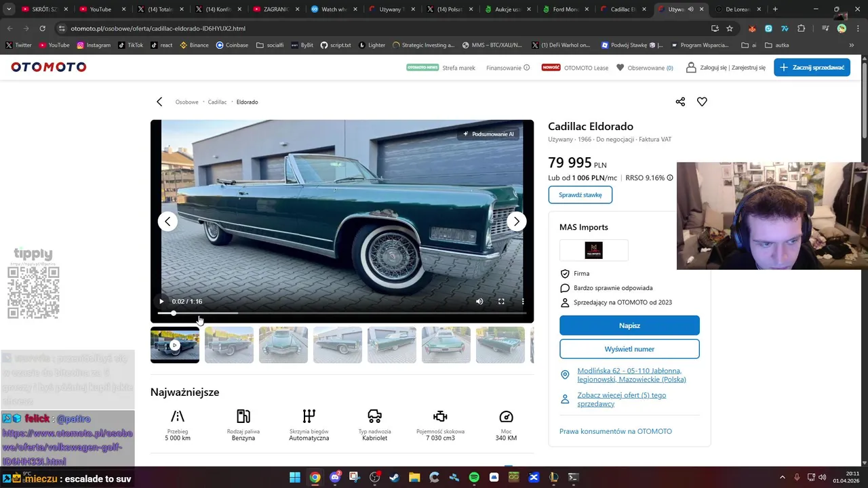The height and width of the screenshot is (488, 868).
Task: Switch to De Lorean tab
Action: (x=739, y=9)
